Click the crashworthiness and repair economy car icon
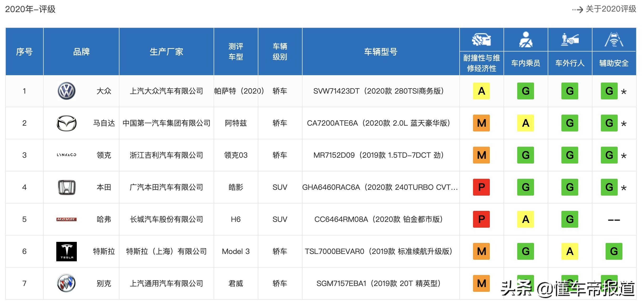 pyautogui.click(x=481, y=40)
